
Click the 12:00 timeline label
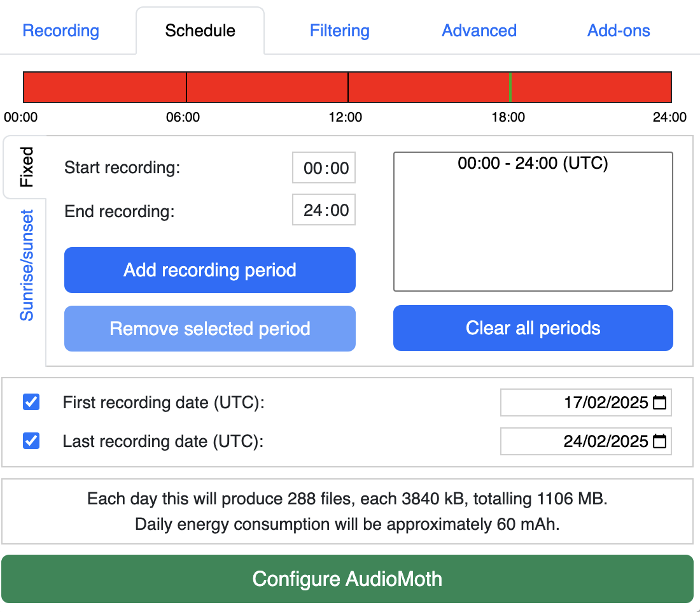pos(346,117)
